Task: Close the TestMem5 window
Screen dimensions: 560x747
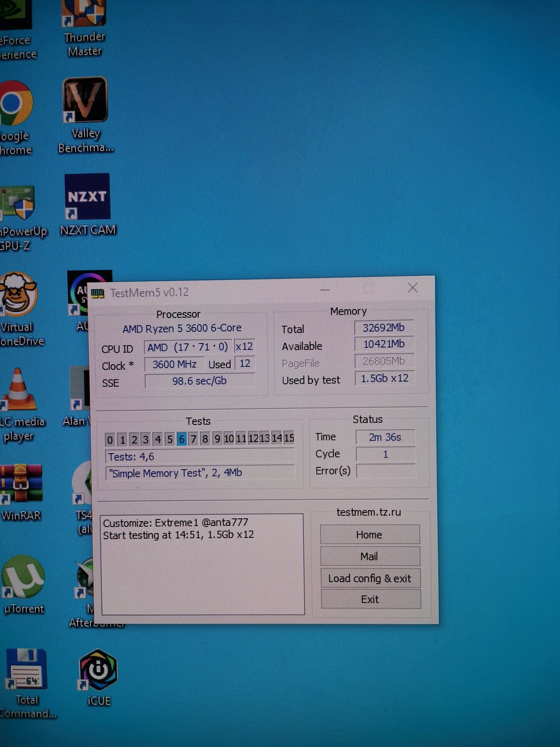Action: click(413, 287)
